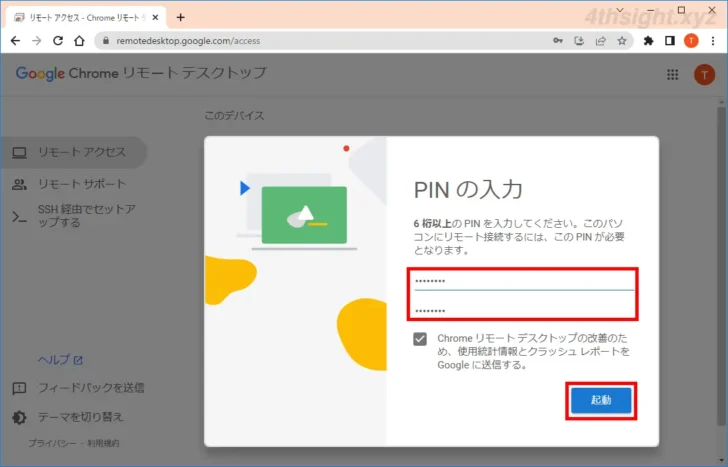The image size is (728, 467).
Task: Click the PIN の入力 heading
Action: (468, 190)
